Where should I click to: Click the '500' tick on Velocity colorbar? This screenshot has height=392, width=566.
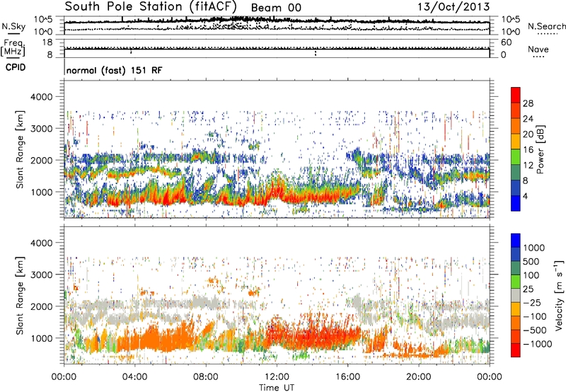point(531,261)
